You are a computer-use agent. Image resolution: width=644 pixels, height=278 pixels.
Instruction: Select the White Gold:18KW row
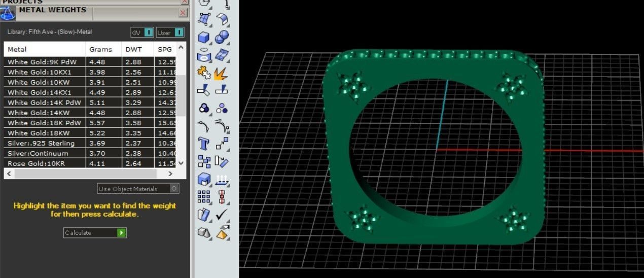point(91,133)
